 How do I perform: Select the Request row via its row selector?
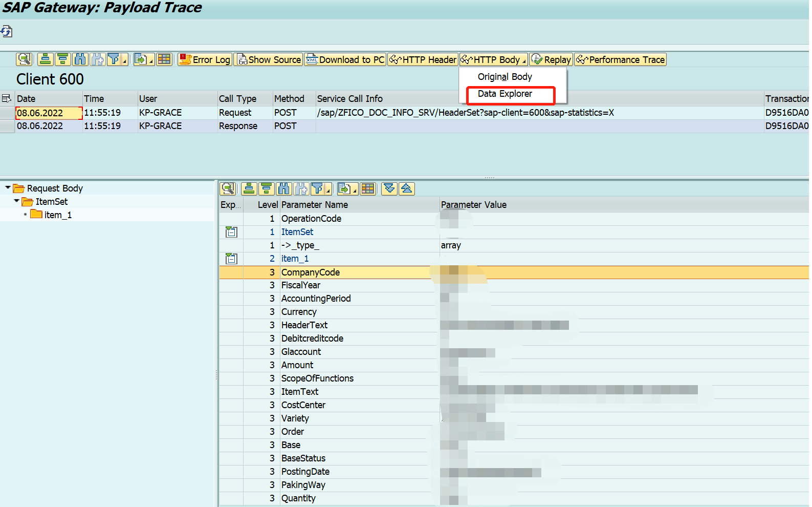[7, 113]
